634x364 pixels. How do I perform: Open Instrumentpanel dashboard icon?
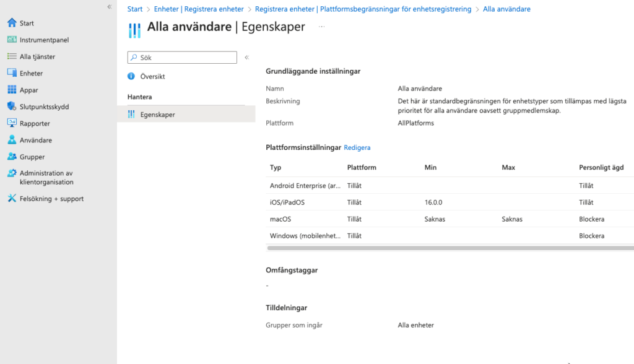pyautogui.click(x=12, y=40)
